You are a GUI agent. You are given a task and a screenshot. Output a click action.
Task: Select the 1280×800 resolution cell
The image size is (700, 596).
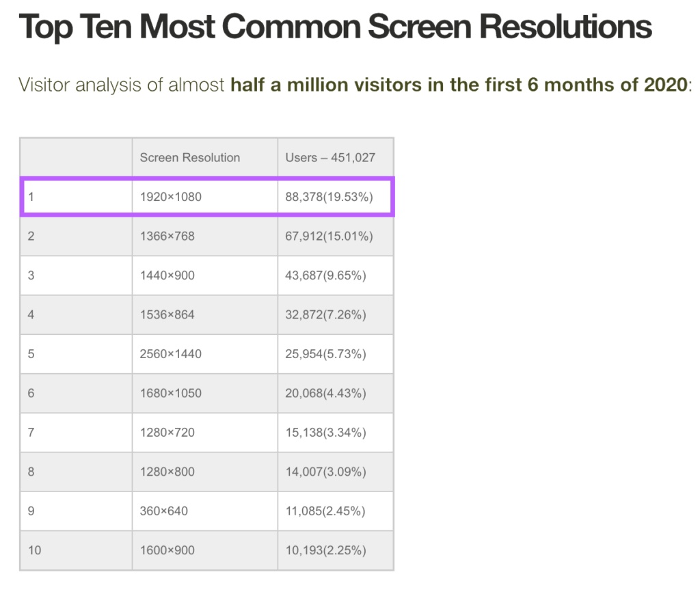(167, 472)
